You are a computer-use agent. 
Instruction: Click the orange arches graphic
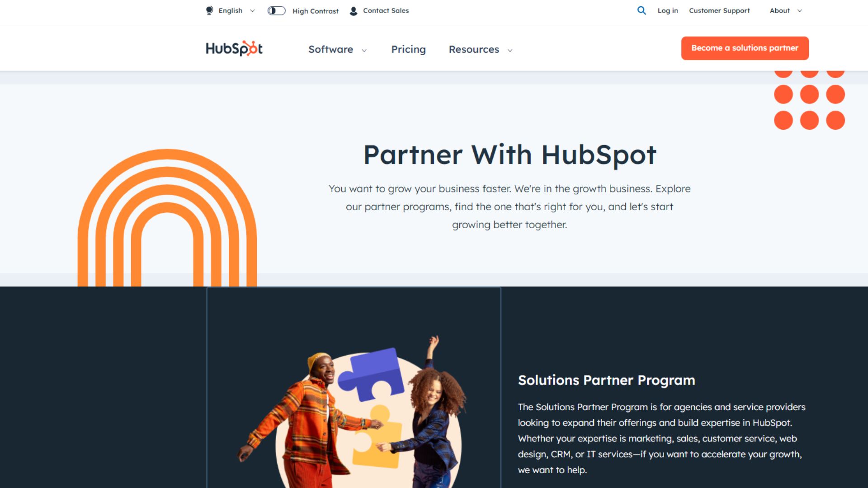[167, 218]
